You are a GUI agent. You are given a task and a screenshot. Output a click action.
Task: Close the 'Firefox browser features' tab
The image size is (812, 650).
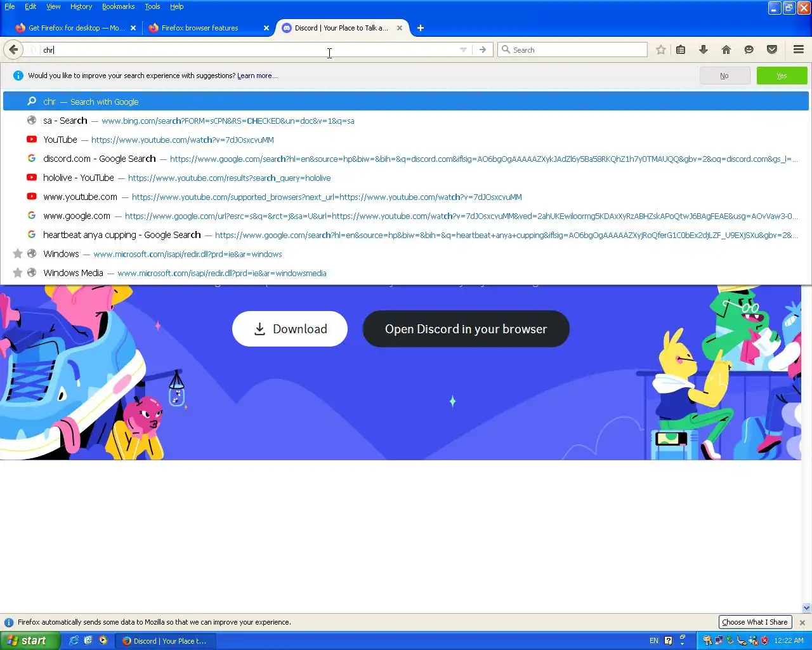[x=266, y=28]
